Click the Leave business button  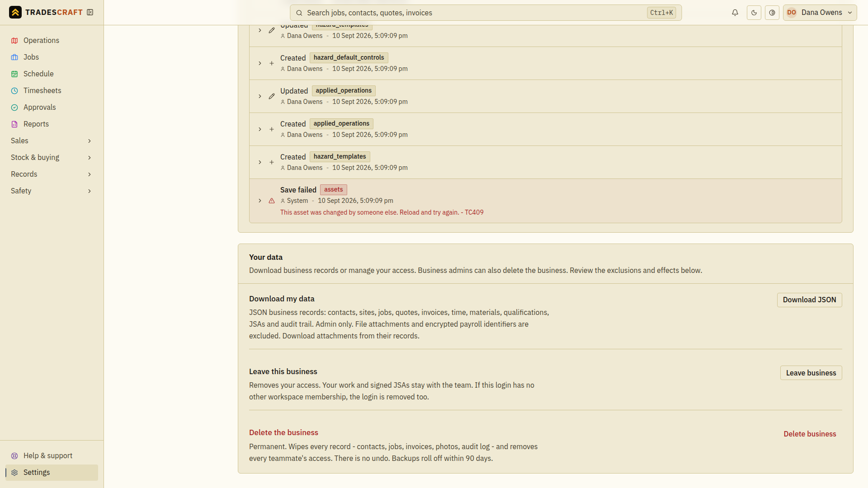pyautogui.click(x=811, y=373)
